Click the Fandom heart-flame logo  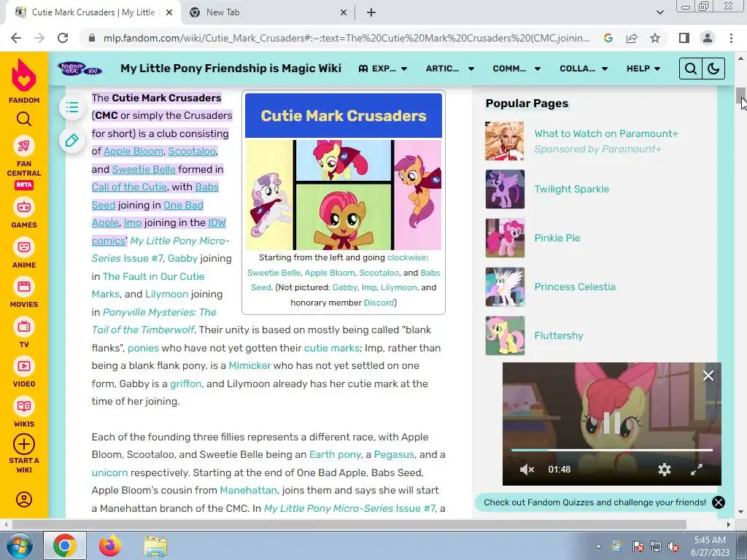(x=24, y=76)
